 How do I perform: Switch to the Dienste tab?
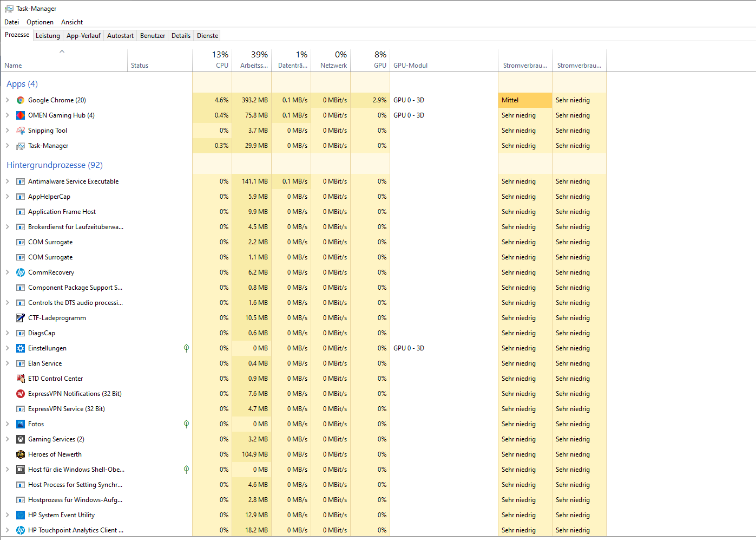tap(208, 36)
